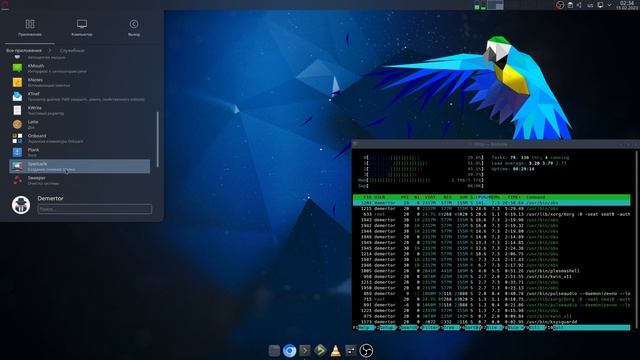
Task: Launch the KWrite text editor
Action: pos(80,110)
